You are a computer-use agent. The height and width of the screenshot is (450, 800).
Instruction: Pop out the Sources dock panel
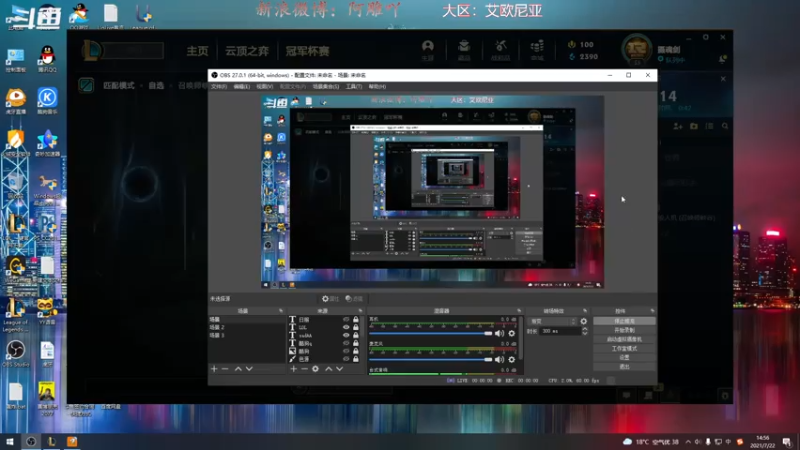tap(360, 311)
